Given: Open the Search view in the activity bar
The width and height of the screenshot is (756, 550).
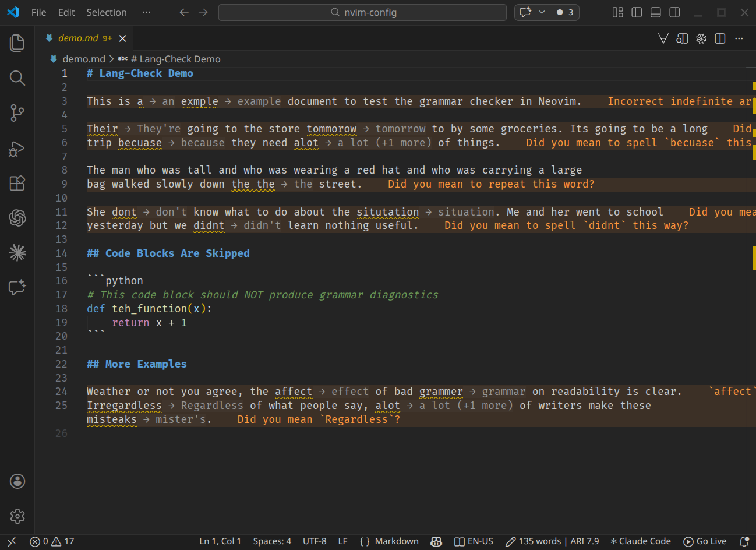Looking at the screenshot, I should pyautogui.click(x=17, y=77).
